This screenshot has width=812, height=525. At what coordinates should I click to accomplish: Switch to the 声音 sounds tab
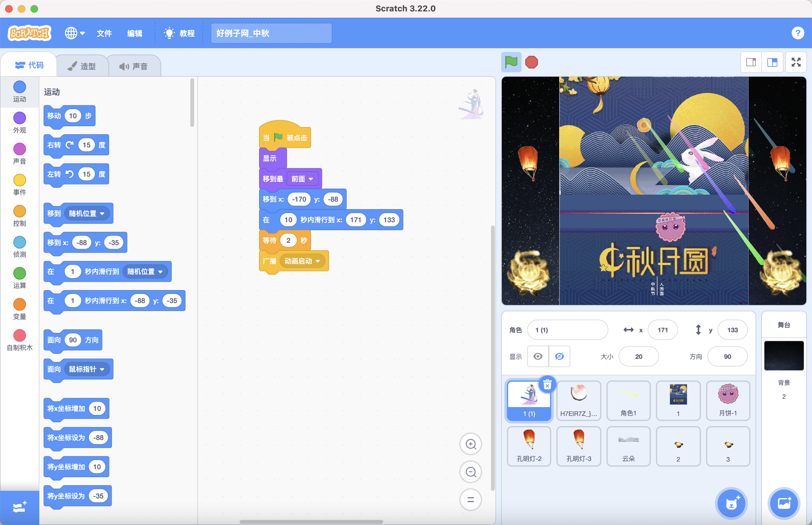(134, 66)
